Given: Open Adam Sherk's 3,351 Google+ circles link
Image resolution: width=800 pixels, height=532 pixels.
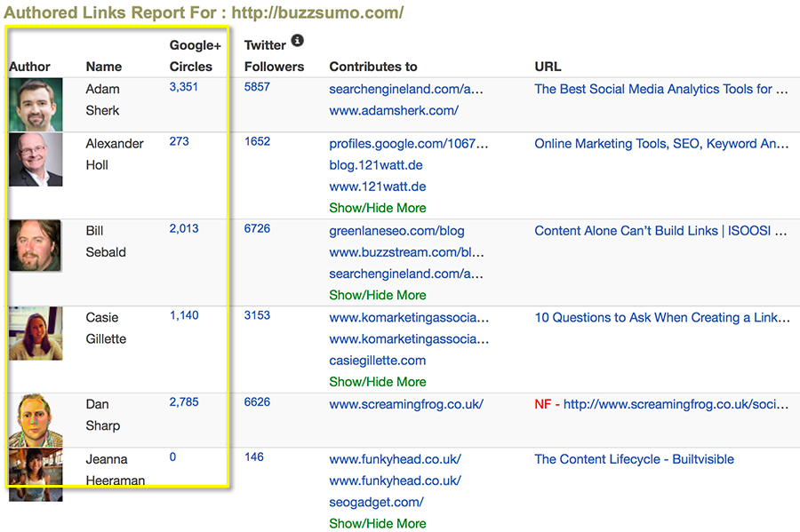Looking at the screenshot, I should [x=184, y=87].
